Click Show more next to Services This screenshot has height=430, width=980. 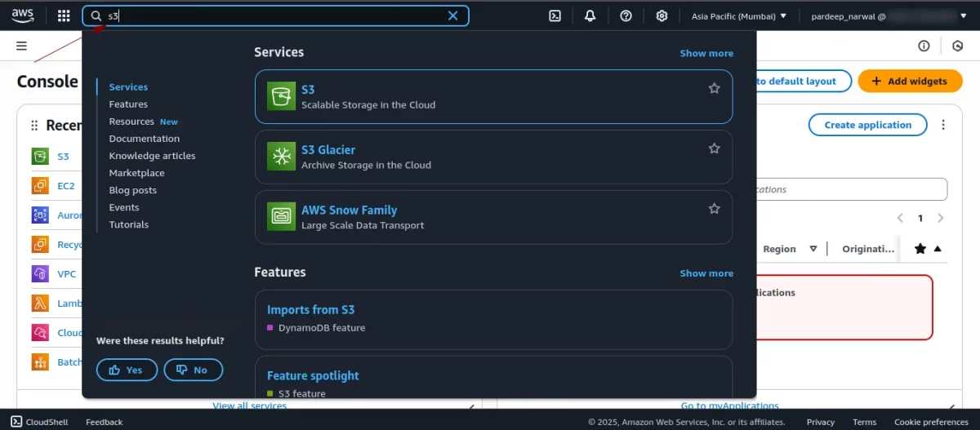pos(706,53)
